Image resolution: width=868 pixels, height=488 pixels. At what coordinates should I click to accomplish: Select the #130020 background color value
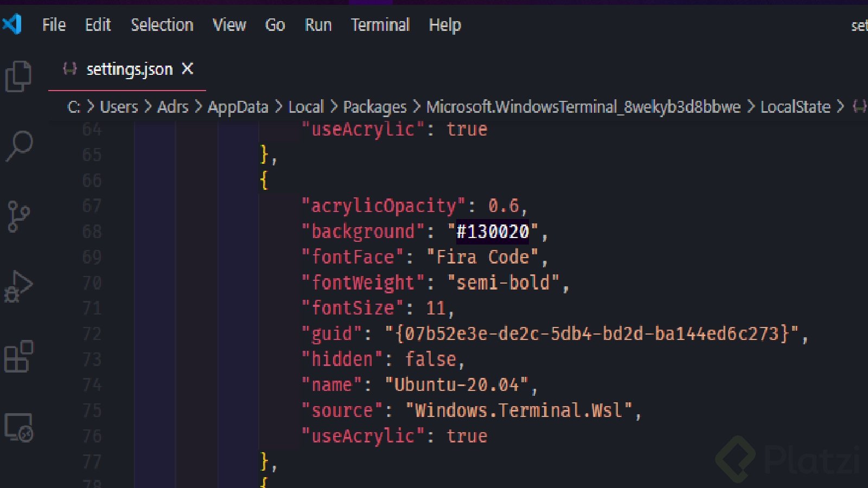492,232
